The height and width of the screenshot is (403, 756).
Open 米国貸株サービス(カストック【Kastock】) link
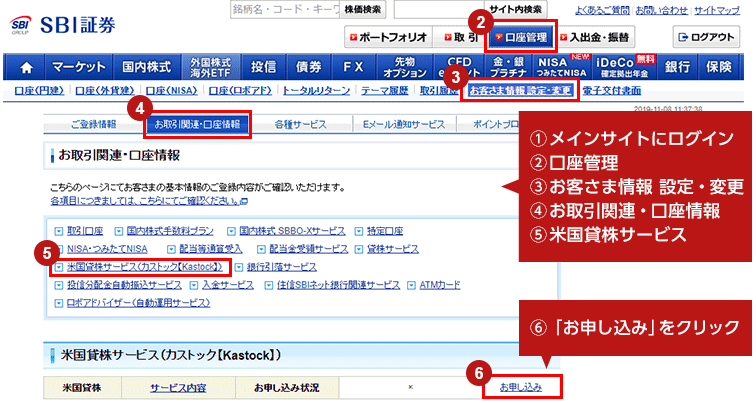[145, 267]
